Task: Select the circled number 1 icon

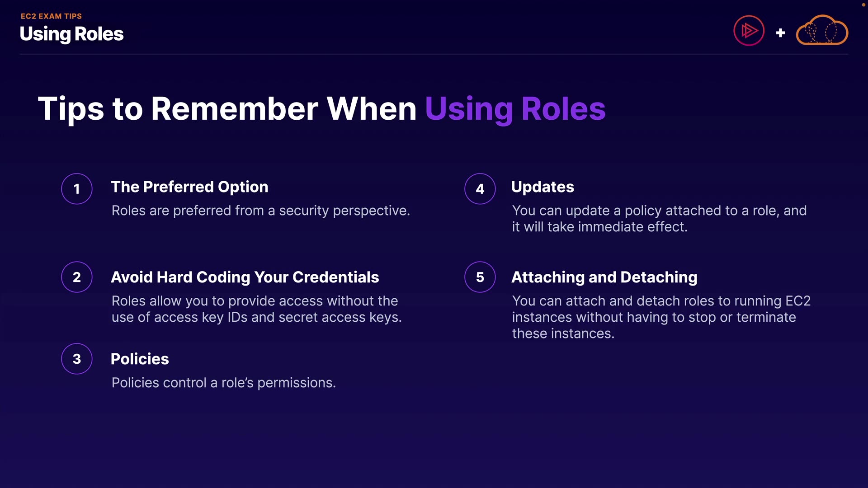Action: tap(77, 189)
